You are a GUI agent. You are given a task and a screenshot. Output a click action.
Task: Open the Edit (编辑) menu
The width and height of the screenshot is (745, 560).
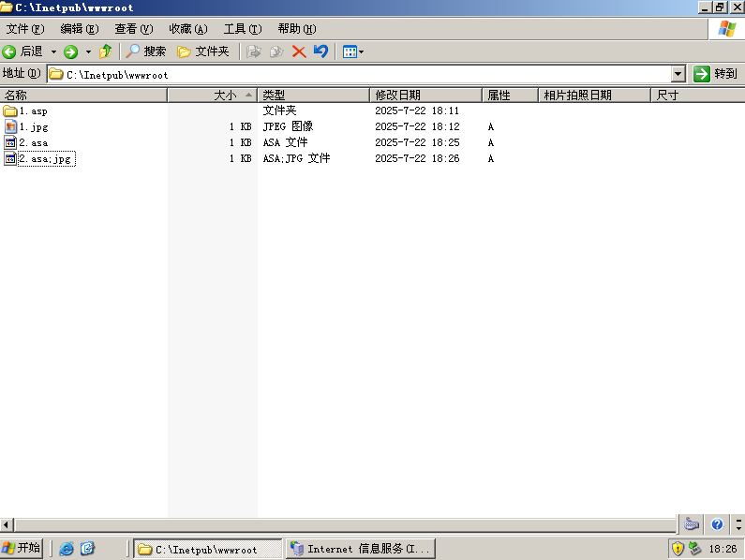[80, 29]
